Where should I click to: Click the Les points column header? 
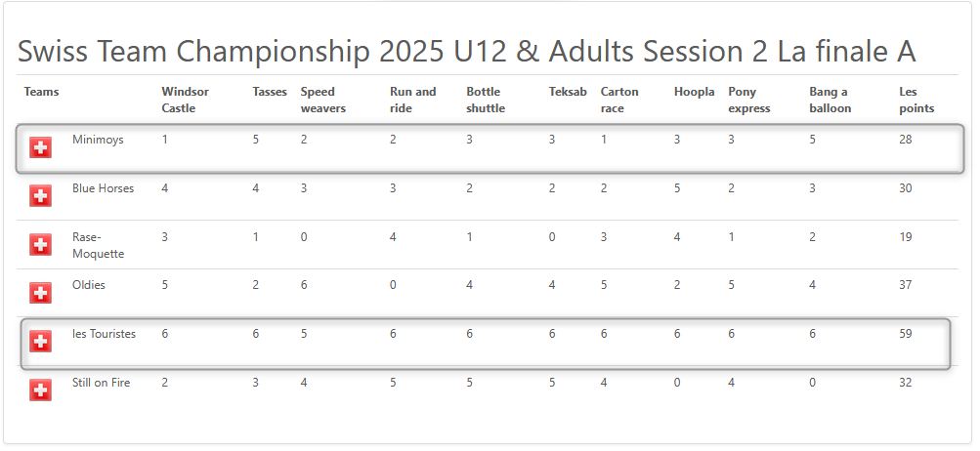(x=916, y=100)
